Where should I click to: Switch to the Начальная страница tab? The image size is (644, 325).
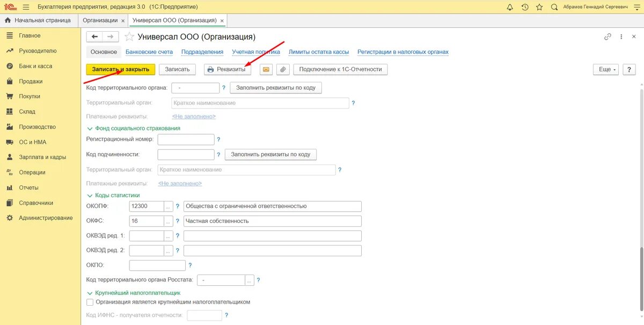point(38,20)
